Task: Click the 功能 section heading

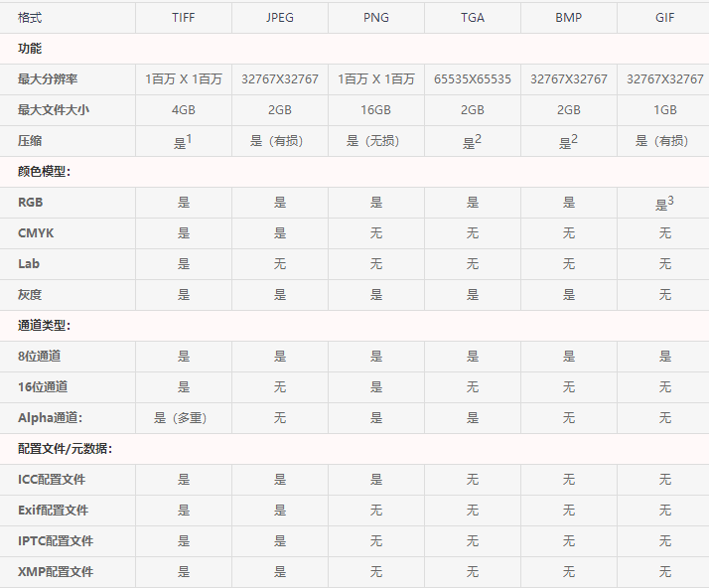Action: point(30,49)
